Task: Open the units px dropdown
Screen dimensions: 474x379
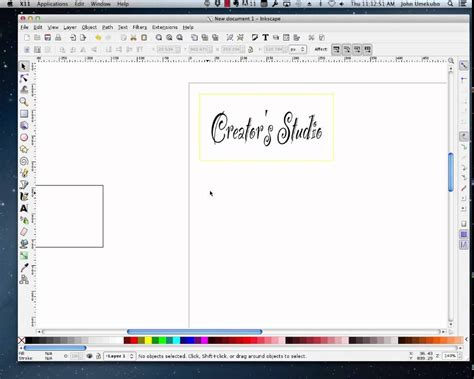Action: coord(297,50)
